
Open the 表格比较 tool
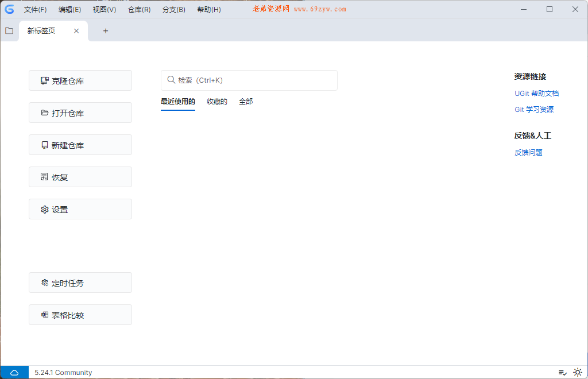point(80,315)
